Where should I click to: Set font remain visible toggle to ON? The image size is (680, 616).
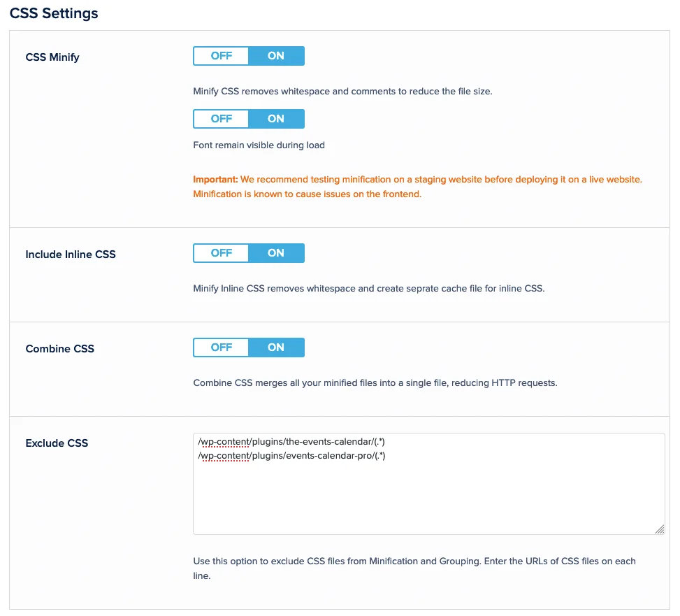pyautogui.click(x=276, y=119)
